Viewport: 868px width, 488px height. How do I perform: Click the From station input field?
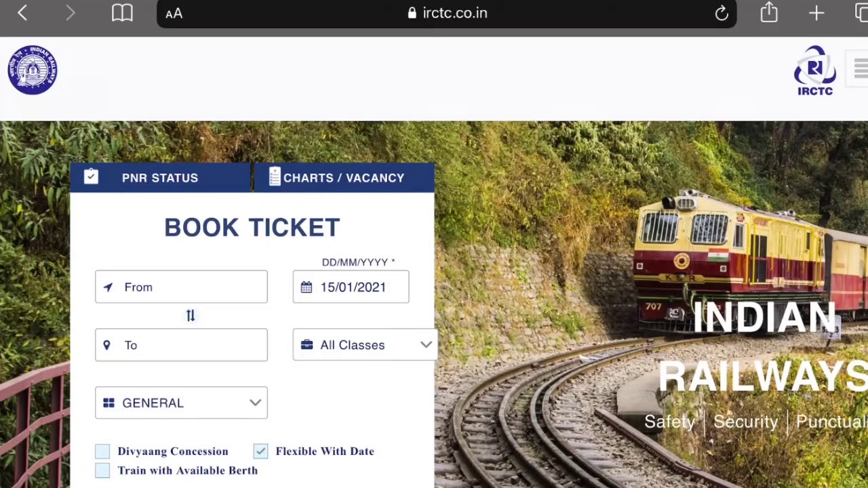181,287
